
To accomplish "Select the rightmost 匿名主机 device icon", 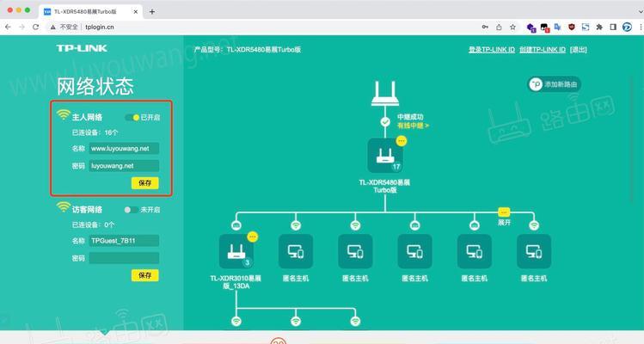I will tap(534, 251).
